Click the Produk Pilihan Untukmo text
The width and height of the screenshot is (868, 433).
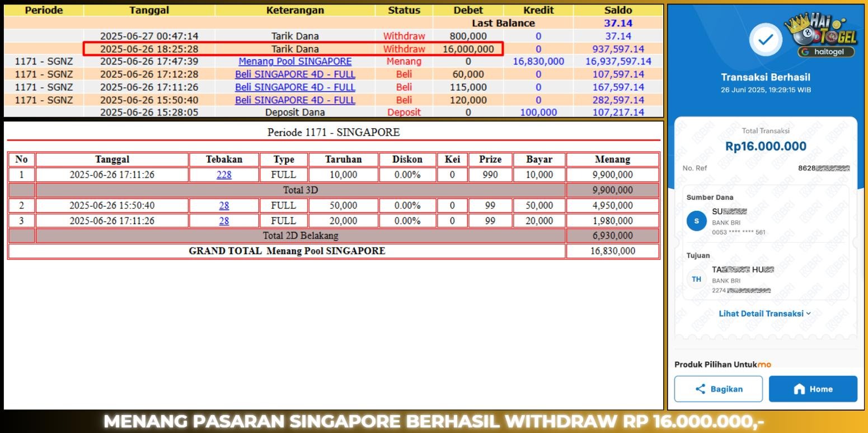click(x=723, y=365)
